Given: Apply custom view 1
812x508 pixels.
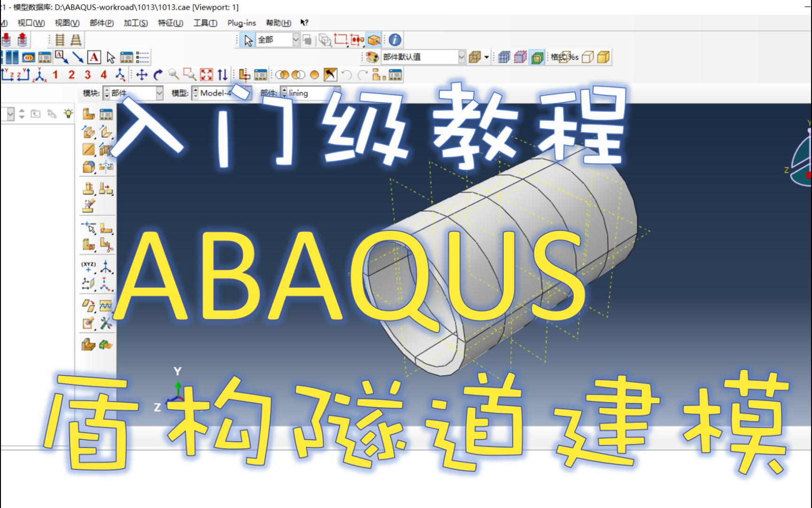Looking at the screenshot, I should pyautogui.click(x=55, y=75).
